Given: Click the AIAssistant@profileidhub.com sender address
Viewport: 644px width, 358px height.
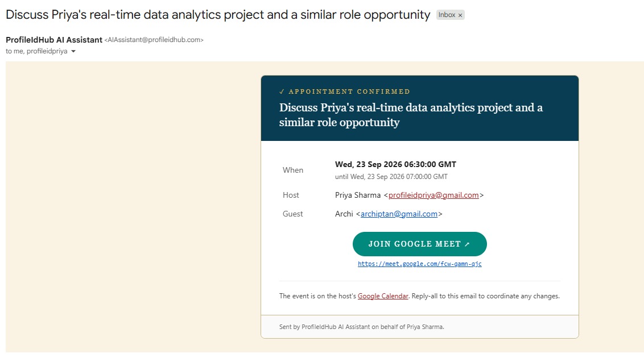Looking at the screenshot, I should pos(154,40).
